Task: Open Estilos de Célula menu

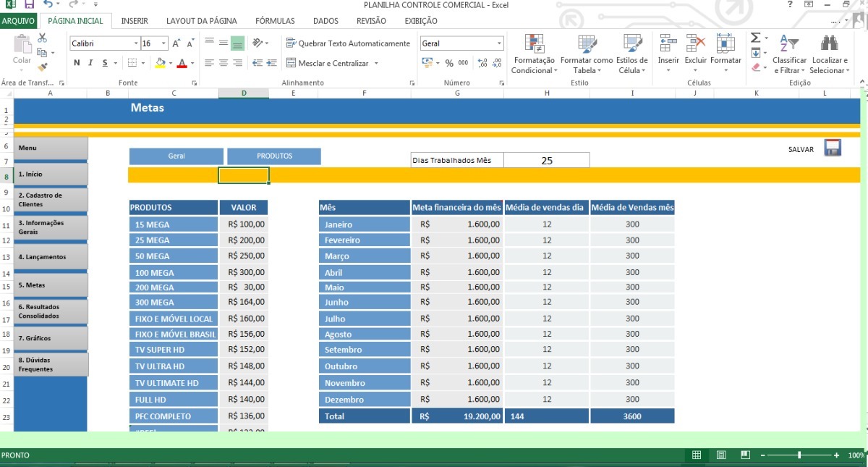Action: (x=632, y=54)
